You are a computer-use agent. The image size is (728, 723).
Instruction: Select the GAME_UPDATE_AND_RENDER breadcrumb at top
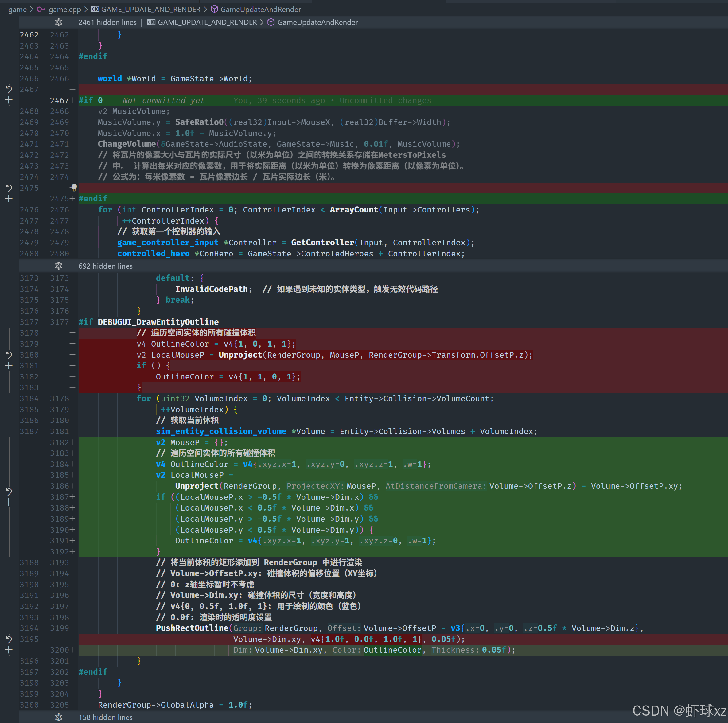150,10
